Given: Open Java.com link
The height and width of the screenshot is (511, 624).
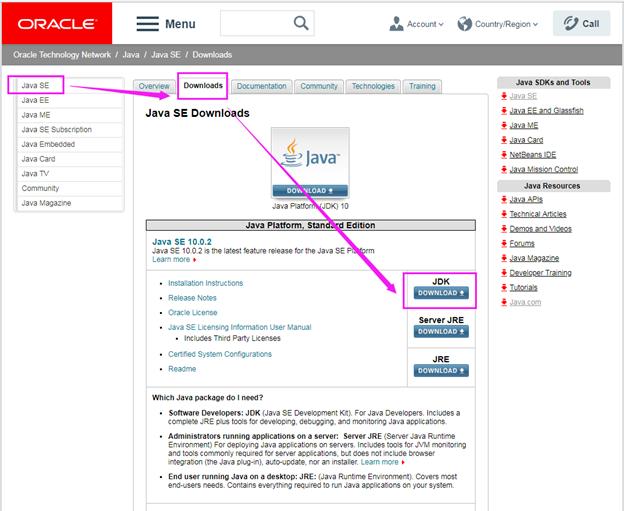Looking at the screenshot, I should pyautogui.click(x=525, y=302).
